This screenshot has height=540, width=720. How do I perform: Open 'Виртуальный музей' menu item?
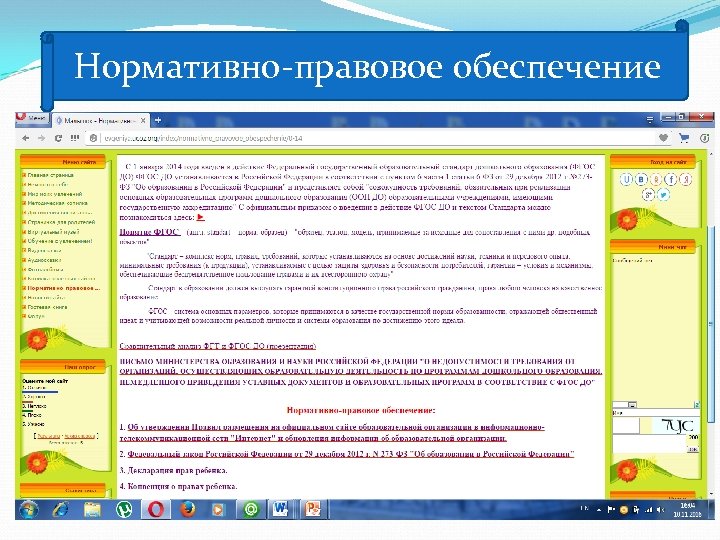53,232
